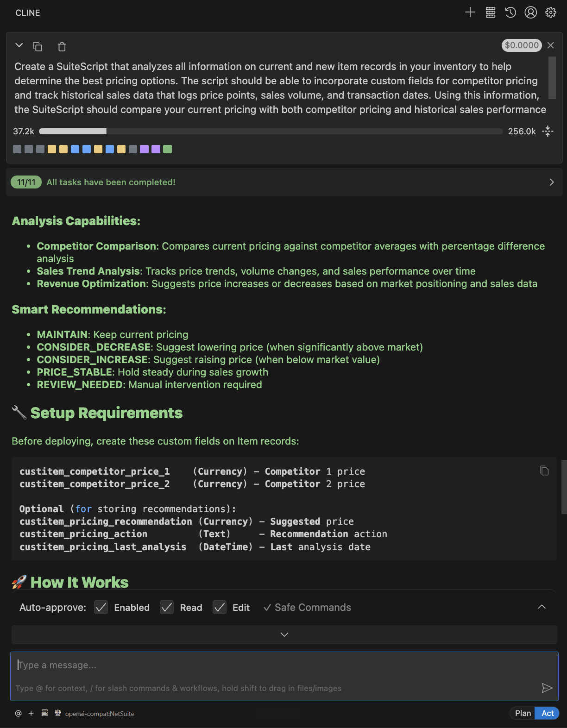Switch to Act mode

click(x=548, y=713)
